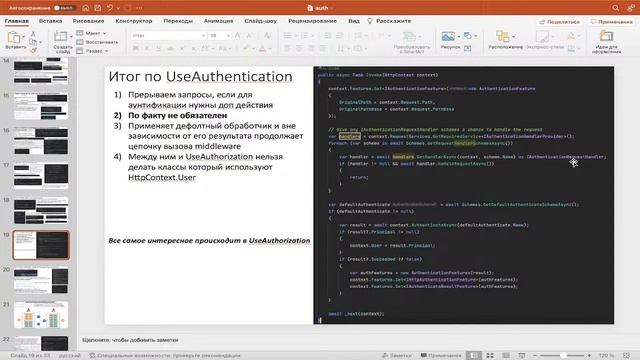Screen dimensions: 640x360
Task: Open the Вставить paste dropdown arrow
Action: 23,37
